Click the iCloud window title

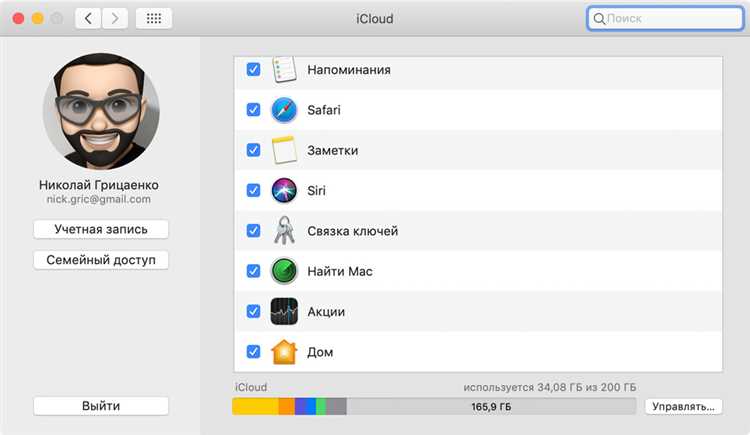pos(375,19)
